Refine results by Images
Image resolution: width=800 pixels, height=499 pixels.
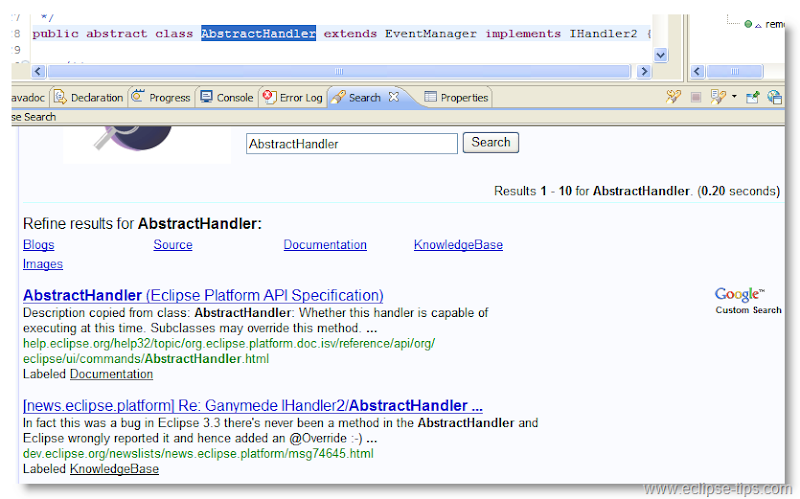43,264
